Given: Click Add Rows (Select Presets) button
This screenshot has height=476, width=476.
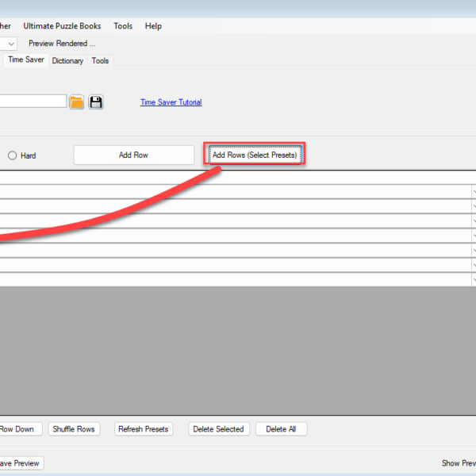Looking at the screenshot, I should [254, 155].
